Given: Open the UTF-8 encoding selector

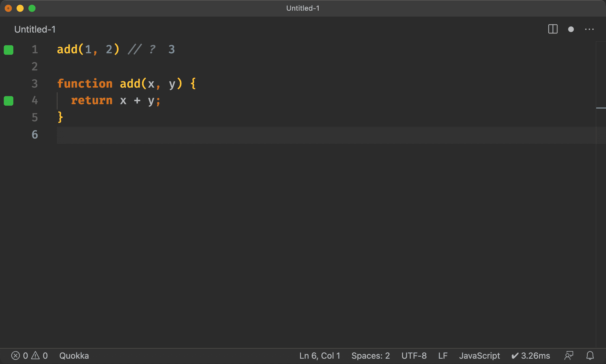Looking at the screenshot, I should 414,355.
